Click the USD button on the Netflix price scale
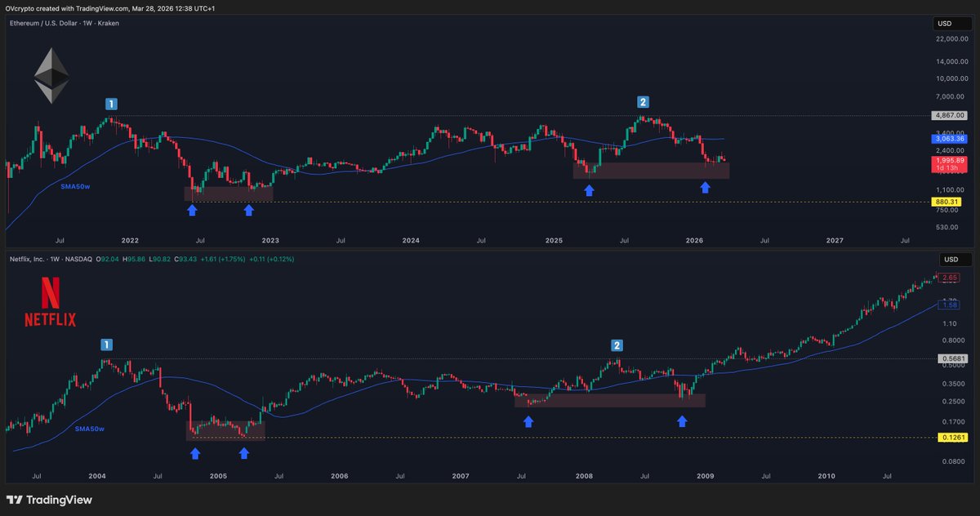980x516 pixels. click(951, 259)
